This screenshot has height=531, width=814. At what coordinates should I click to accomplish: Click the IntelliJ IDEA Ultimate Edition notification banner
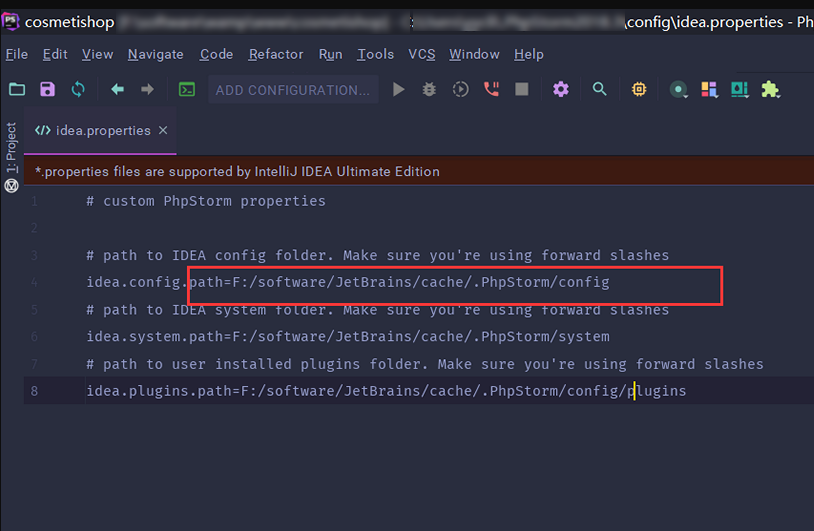(419, 172)
